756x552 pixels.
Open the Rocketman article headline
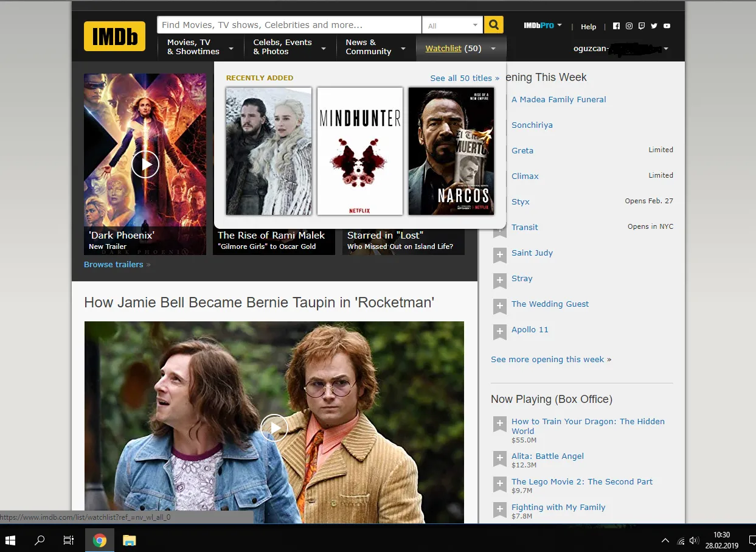point(259,302)
